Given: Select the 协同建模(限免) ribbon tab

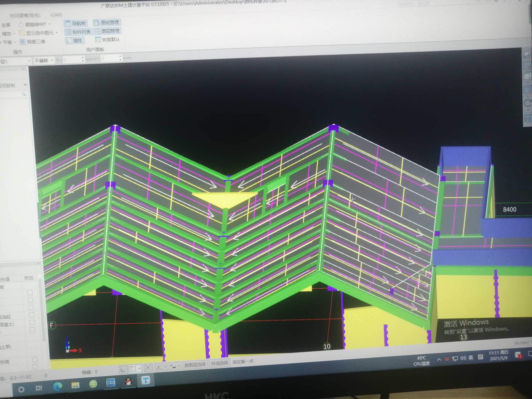Looking at the screenshot, I should 25,16.
